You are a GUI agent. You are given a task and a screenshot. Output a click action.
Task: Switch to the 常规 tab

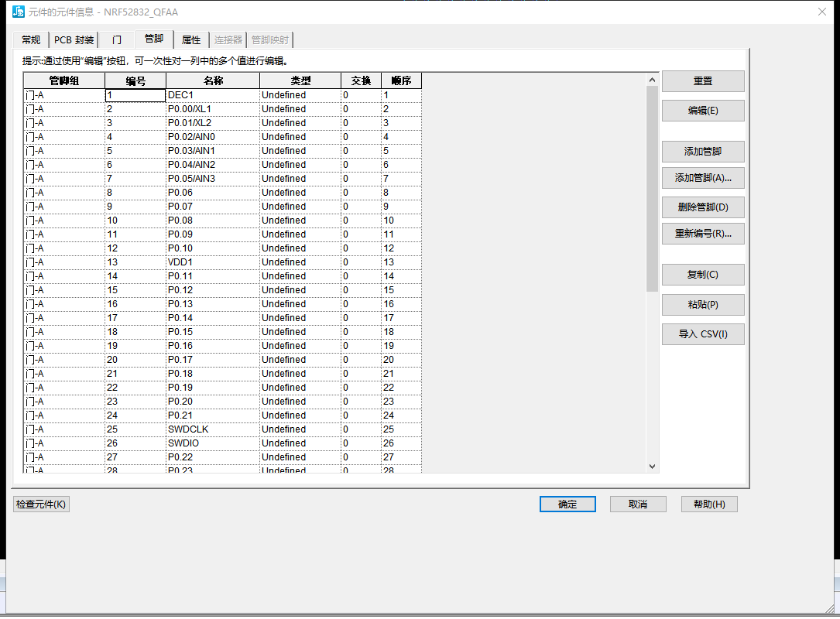tap(31, 40)
